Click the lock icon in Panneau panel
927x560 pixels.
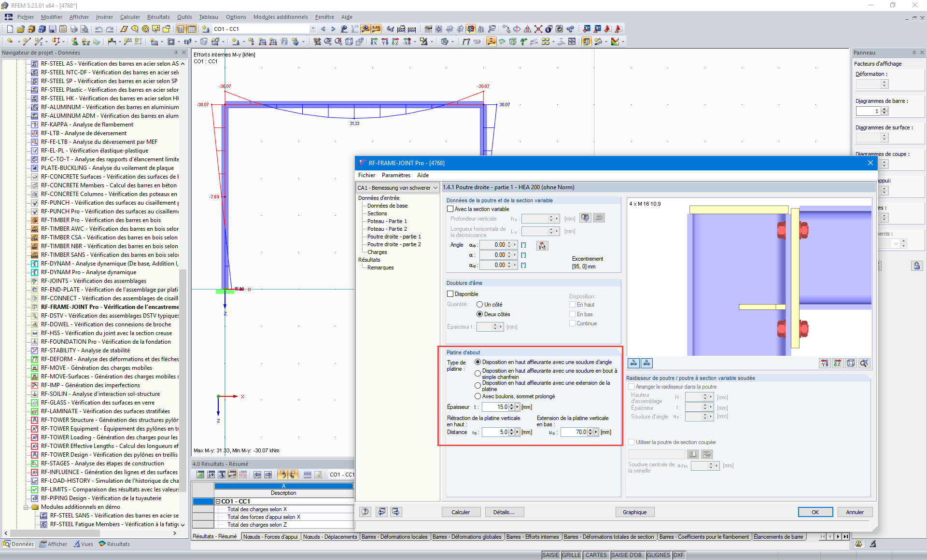917,266
